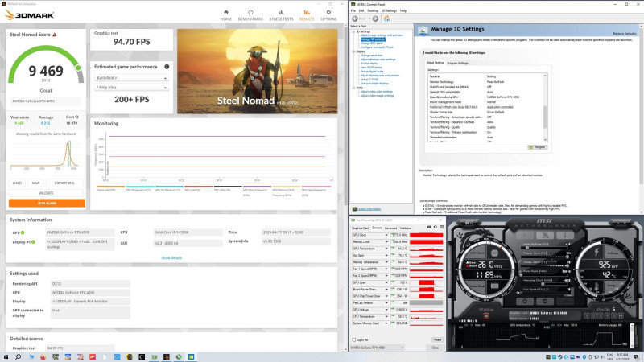The height and width of the screenshot is (362, 644).
Task: Click Restore Defaults link in NVIDIA panel
Action: (x=625, y=33)
